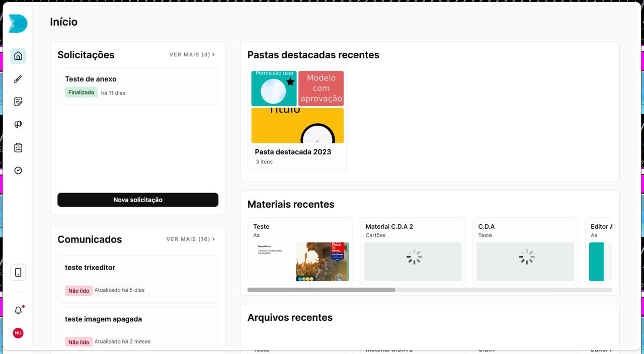The width and height of the screenshot is (644, 354).
Task: Open the note-with-pencil sidebar icon
Action: click(x=18, y=102)
